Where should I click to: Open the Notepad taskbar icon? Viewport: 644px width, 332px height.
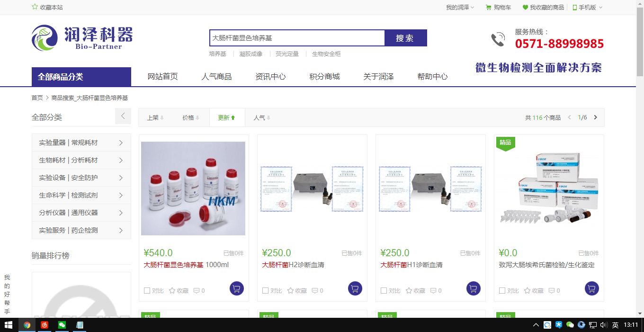(80, 325)
